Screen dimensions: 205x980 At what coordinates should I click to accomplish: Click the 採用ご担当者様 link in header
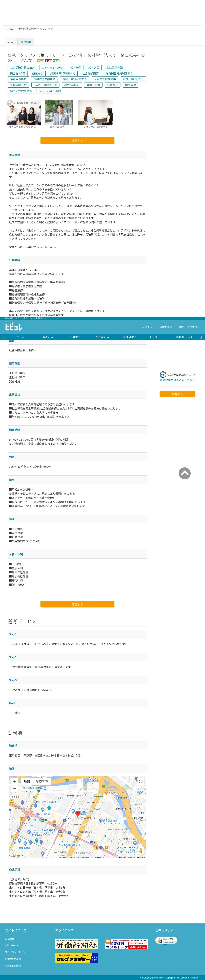click(188, 327)
